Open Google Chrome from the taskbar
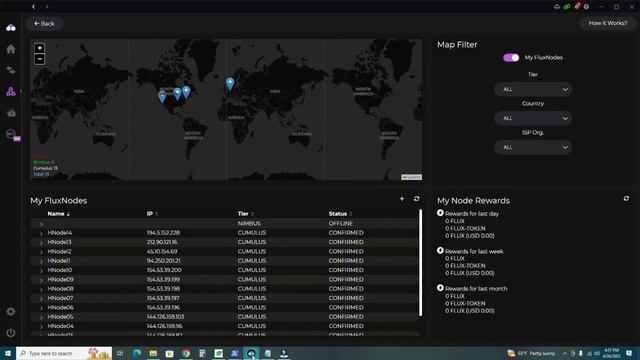The width and height of the screenshot is (640, 360). tap(186, 353)
